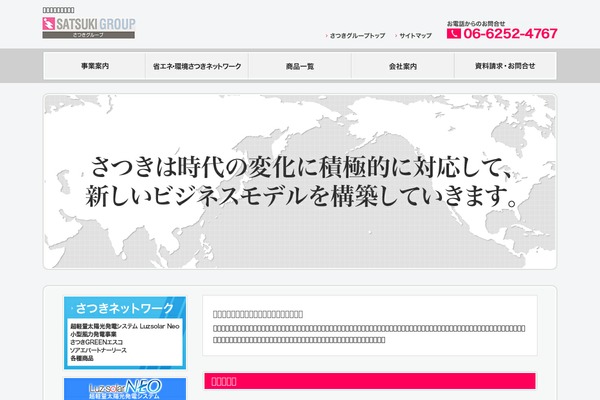Click the さつきグループ gray label under logo

[x=88, y=35]
